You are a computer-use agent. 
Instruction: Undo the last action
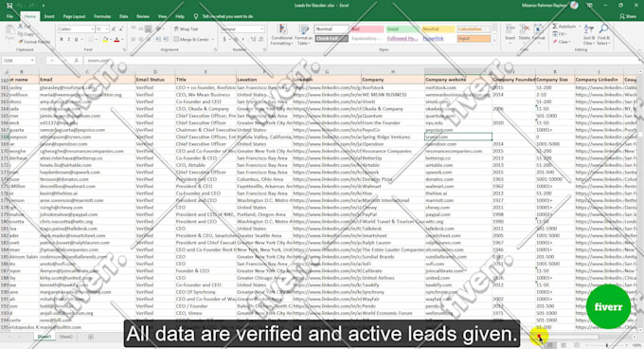pos(19,6)
